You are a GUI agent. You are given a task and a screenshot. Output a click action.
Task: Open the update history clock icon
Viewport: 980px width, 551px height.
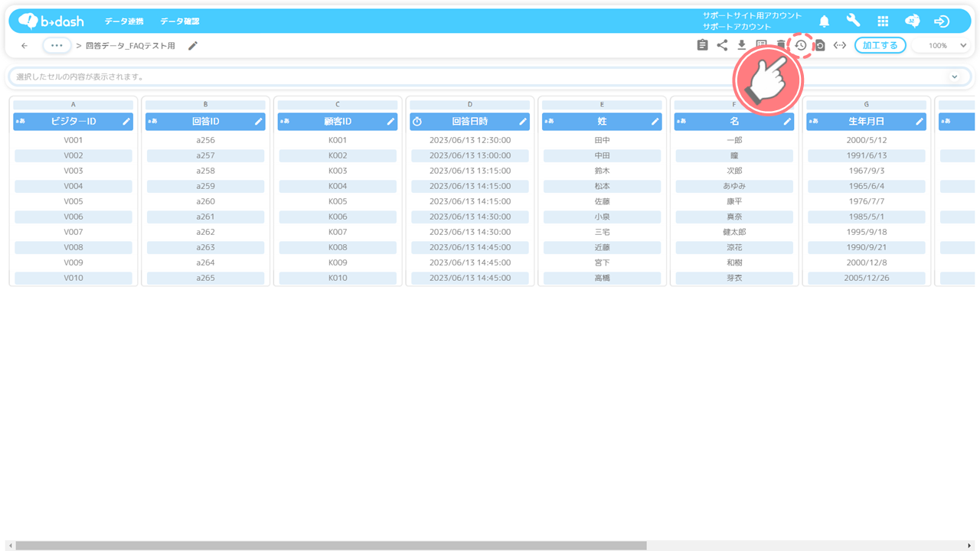pyautogui.click(x=800, y=45)
